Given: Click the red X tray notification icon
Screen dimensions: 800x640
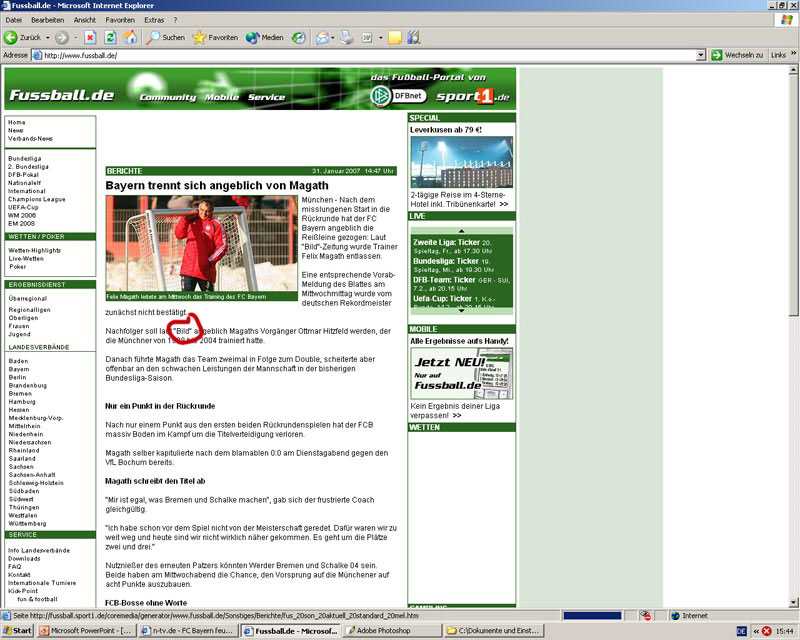Looking at the screenshot, I should [x=766, y=631].
